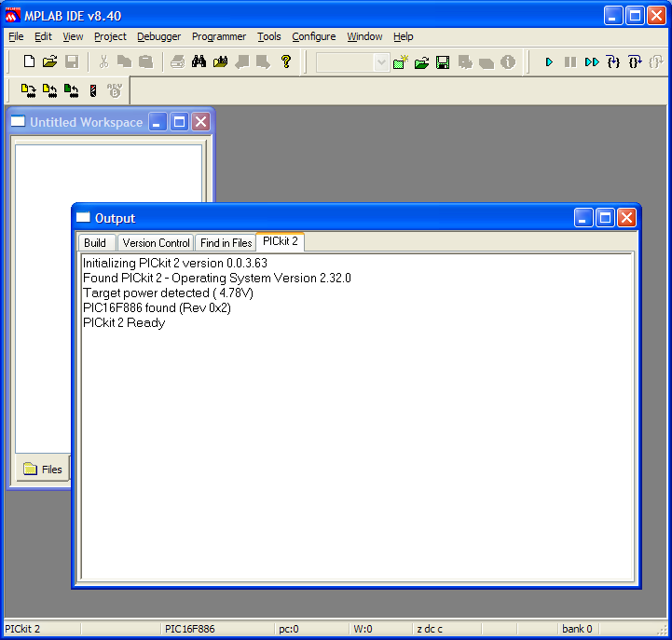Click the Read target device icon

coord(49,90)
